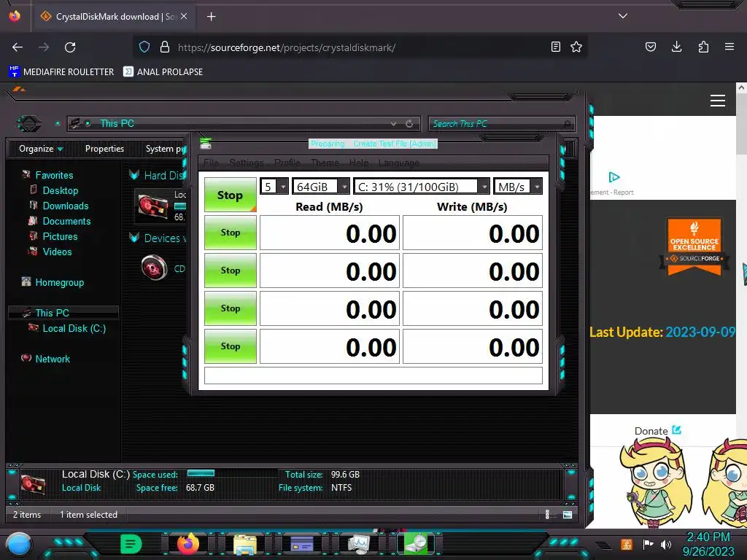The image size is (747, 560).
Task: Click the Open Source Excellence SourceForge badge
Action: (x=694, y=246)
